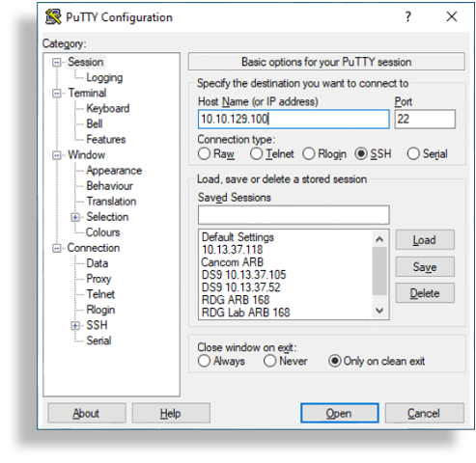
Task: Choose Only on clean exit option
Action: (x=334, y=361)
